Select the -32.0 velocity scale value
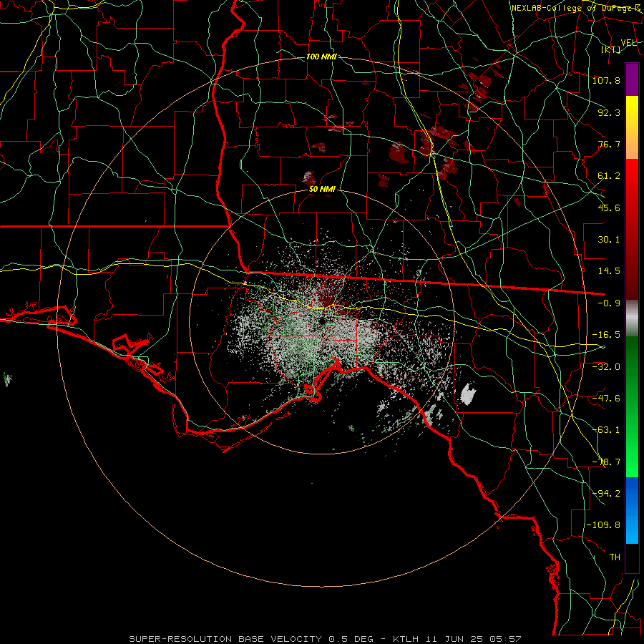 606,366
